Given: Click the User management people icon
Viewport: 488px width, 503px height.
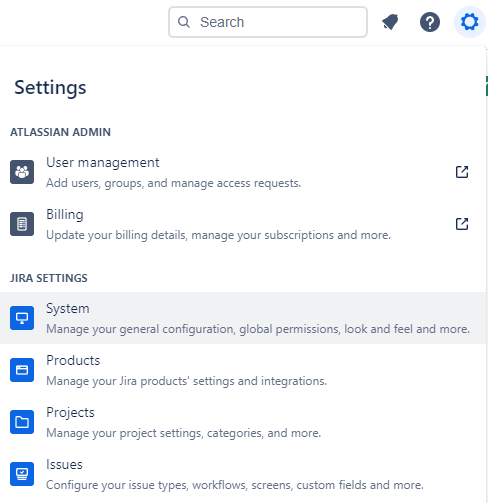Looking at the screenshot, I should 22,172.
